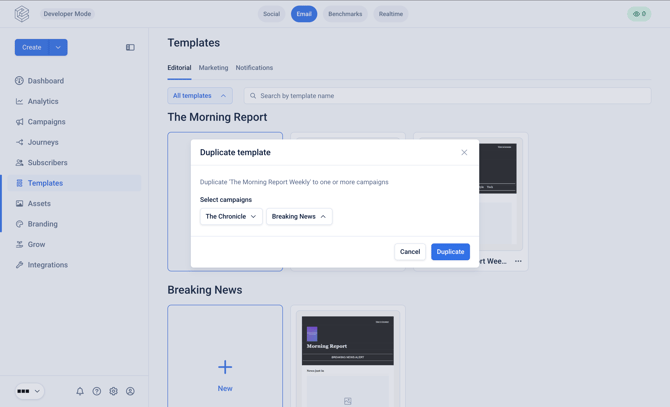Viewport: 670px width, 407px height.
Task: Click the sidebar collapse panel icon
Action: tap(130, 47)
